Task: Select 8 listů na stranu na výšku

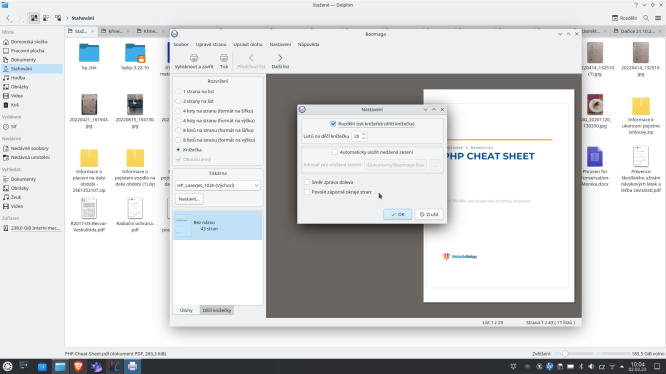Action: click(178, 140)
